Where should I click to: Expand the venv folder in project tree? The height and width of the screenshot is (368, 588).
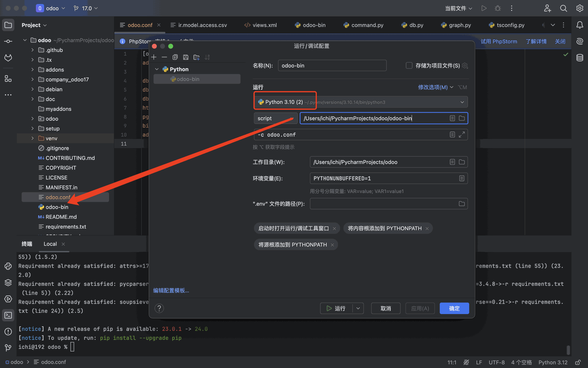pos(32,138)
